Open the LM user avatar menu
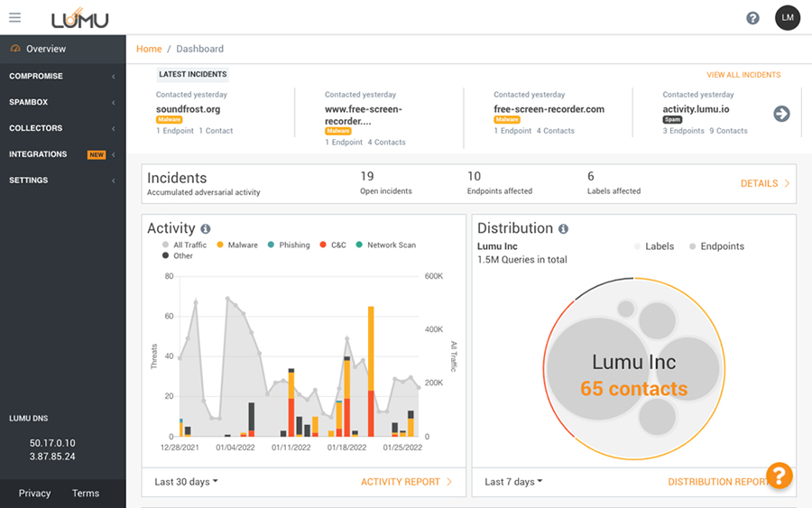 [x=788, y=18]
